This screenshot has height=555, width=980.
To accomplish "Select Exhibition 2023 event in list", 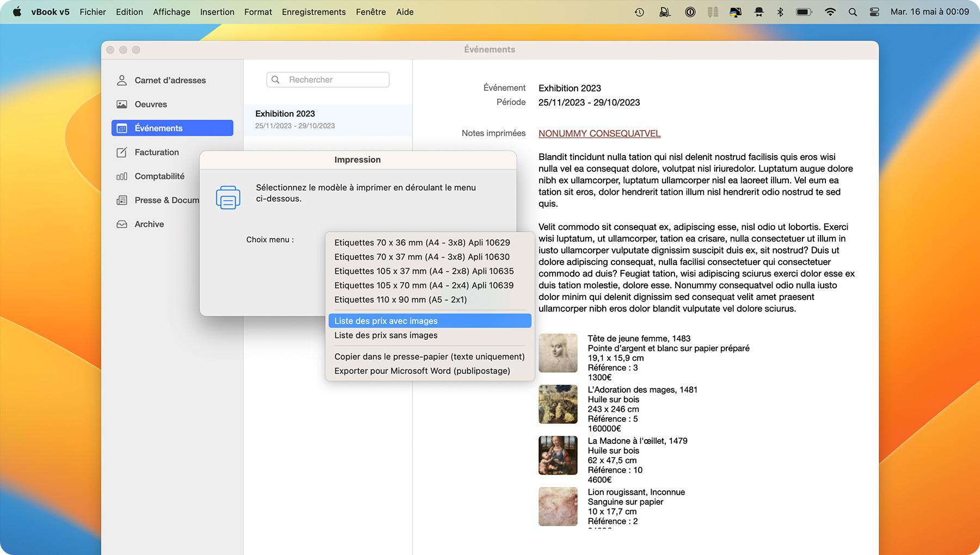I will coord(328,120).
